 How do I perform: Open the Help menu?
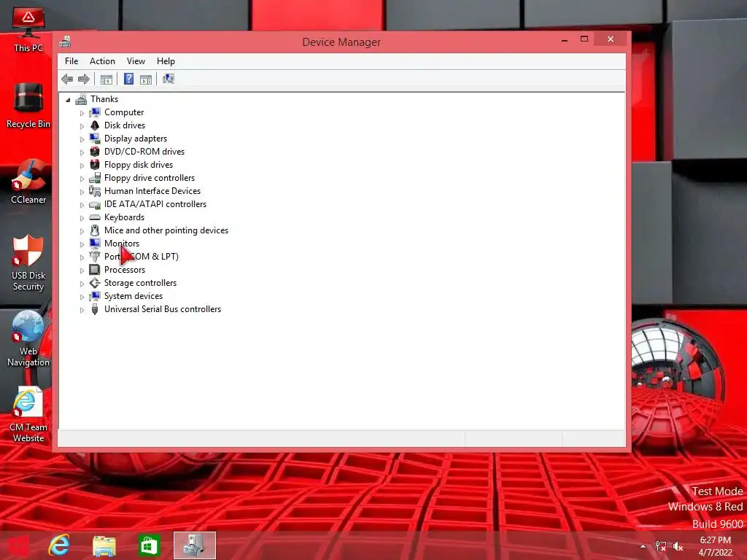tap(166, 61)
